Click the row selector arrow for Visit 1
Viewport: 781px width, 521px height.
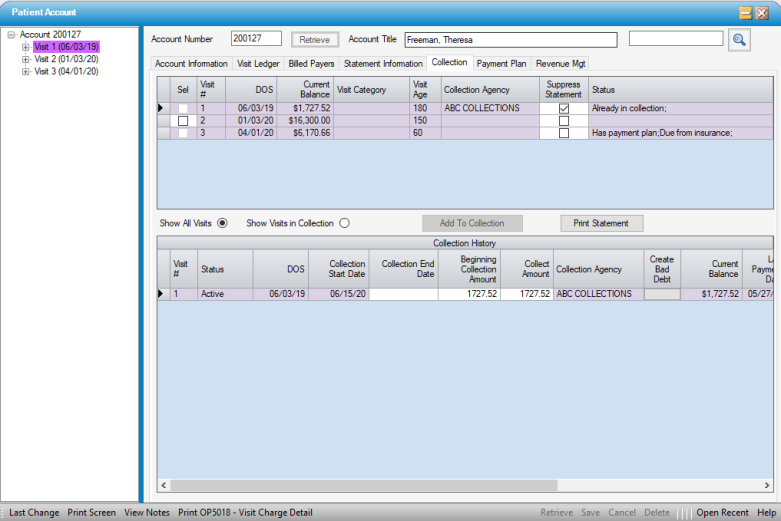pyautogui.click(x=163, y=108)
